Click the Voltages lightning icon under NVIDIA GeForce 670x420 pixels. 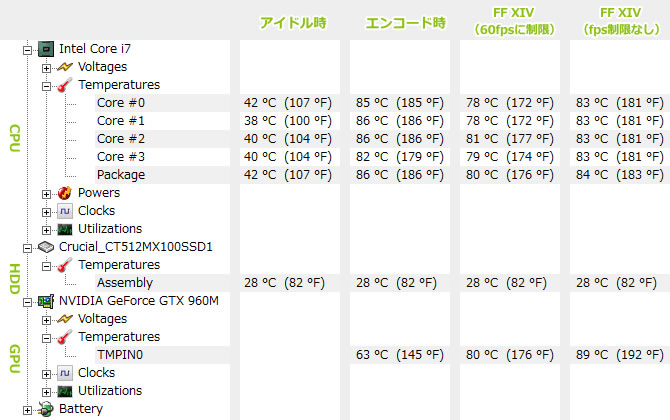point(65,319)
